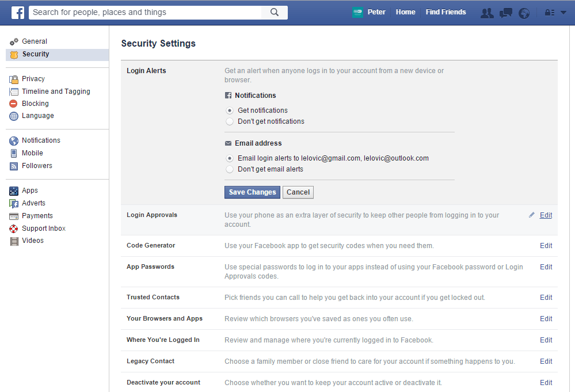575x392 pixels.
Task: Click the Facebook logo icon
Action: (18, 13)
